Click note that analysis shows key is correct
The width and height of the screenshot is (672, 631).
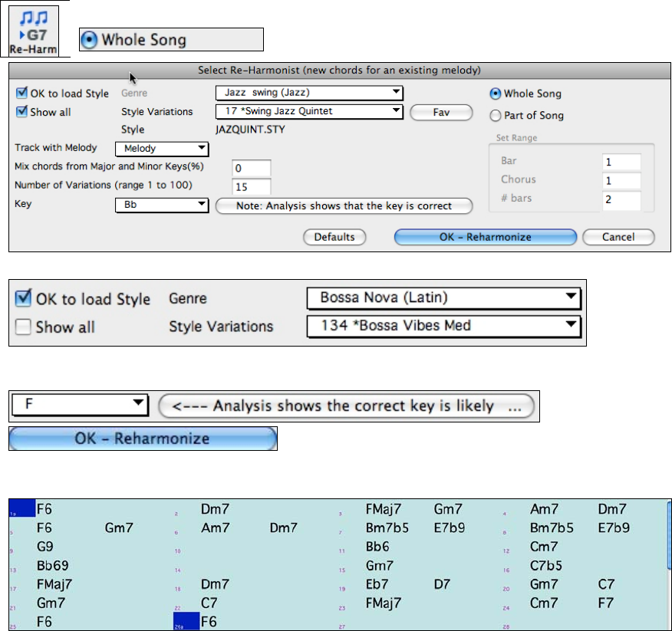pyautogui.click(x=344, y=205)
